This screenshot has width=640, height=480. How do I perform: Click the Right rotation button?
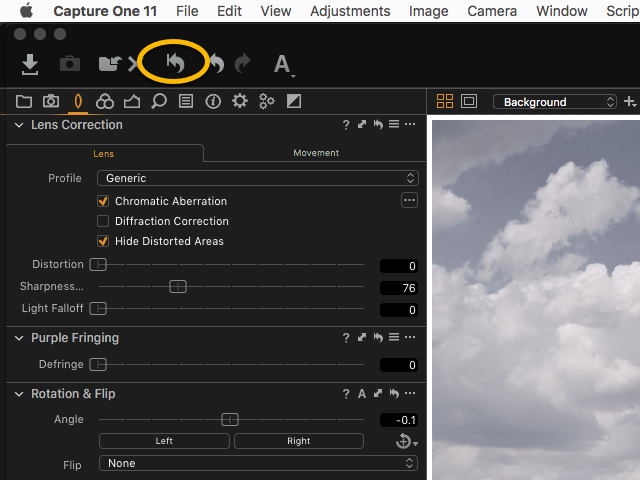(x=298, y=441)
